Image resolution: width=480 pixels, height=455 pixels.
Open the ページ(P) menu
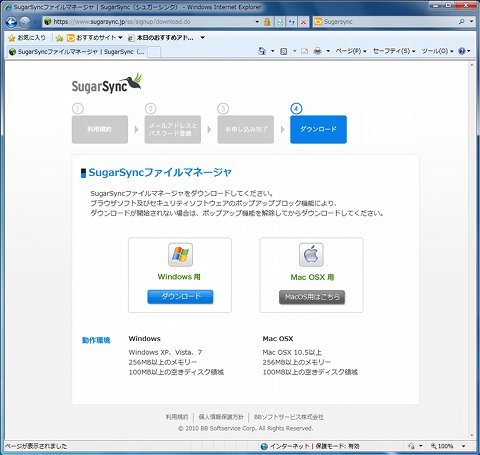(351, 51)
